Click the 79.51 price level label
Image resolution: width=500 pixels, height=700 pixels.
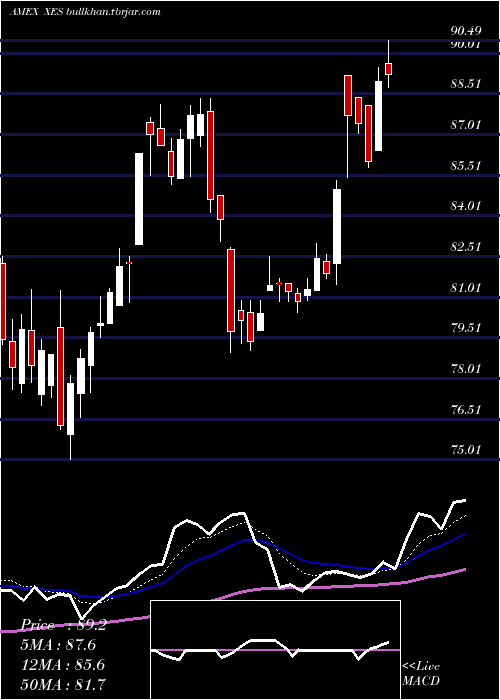point(466,328)
